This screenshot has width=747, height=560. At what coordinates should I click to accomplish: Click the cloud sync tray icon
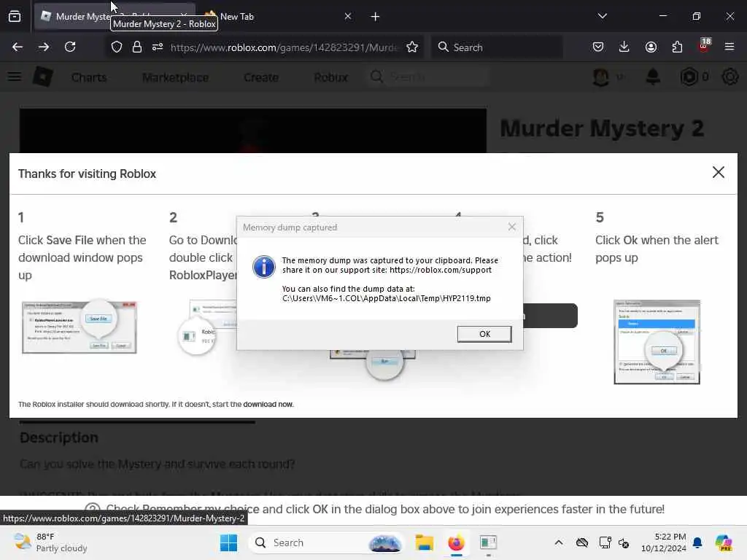click(581, 542)
